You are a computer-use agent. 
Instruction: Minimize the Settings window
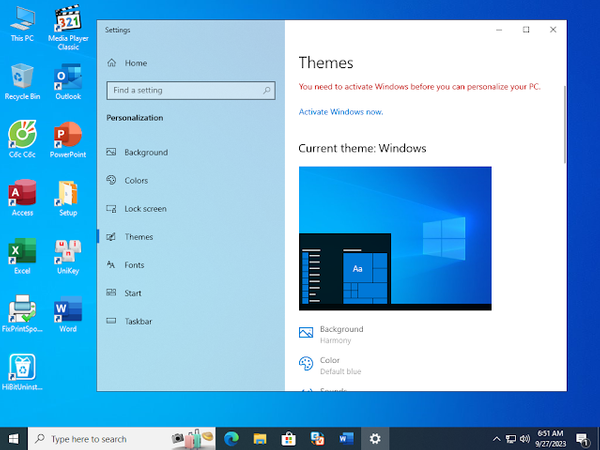499,30
